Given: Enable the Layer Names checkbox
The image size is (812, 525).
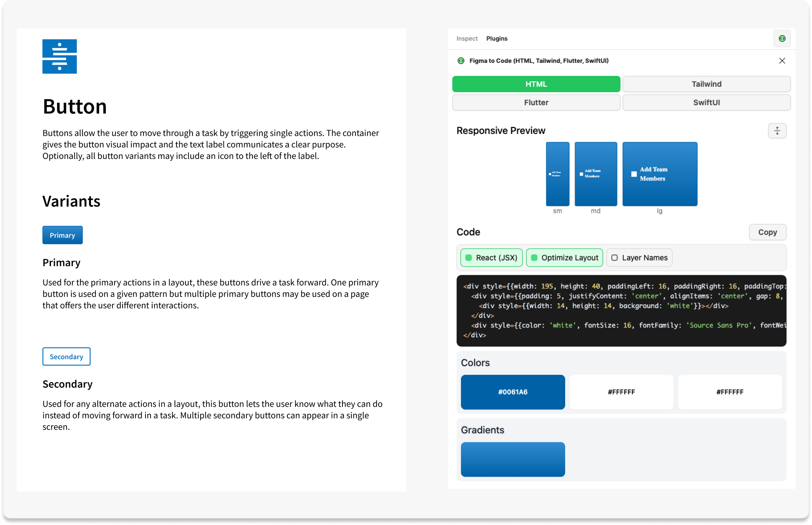Looking at the screenshot, I should [615, 258].
